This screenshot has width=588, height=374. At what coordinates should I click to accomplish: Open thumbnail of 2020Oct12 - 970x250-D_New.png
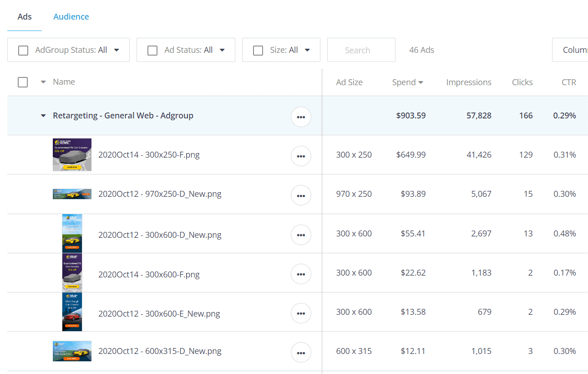[72, 194]
